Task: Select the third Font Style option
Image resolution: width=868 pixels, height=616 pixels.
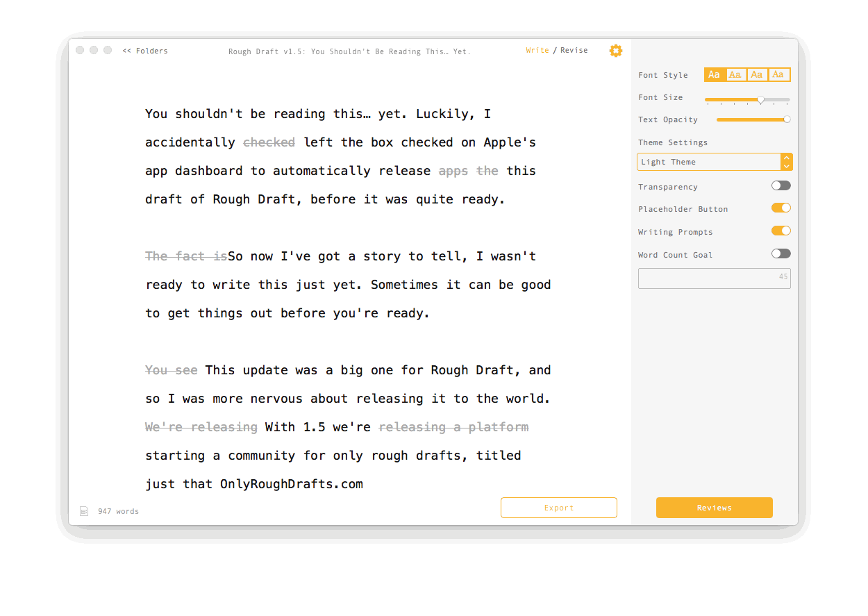Action: [758, 74]
